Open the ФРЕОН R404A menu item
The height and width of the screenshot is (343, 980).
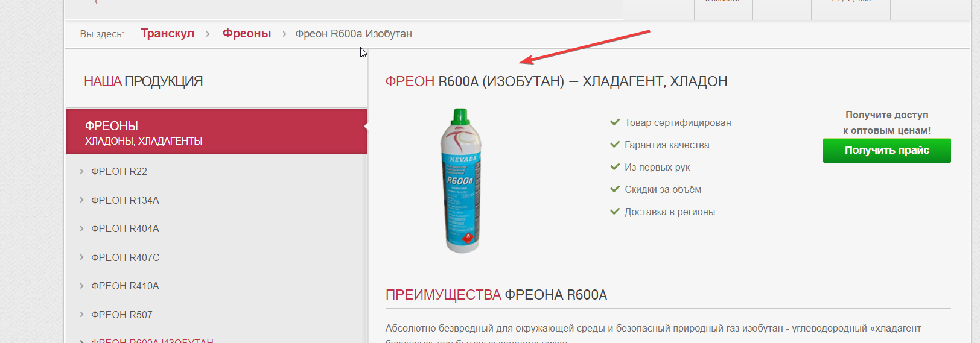click(x=125, y=229)
